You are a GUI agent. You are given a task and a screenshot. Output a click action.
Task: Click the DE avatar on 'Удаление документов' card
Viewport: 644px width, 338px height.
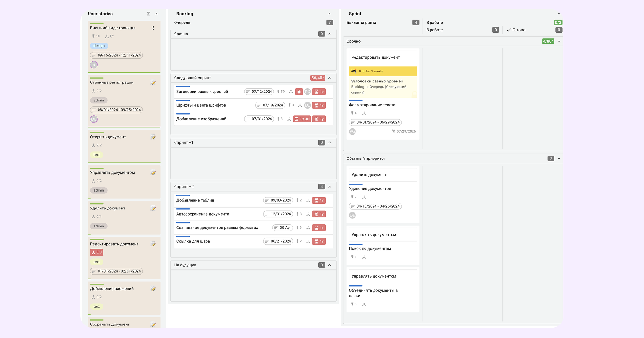tap(352, 215)
